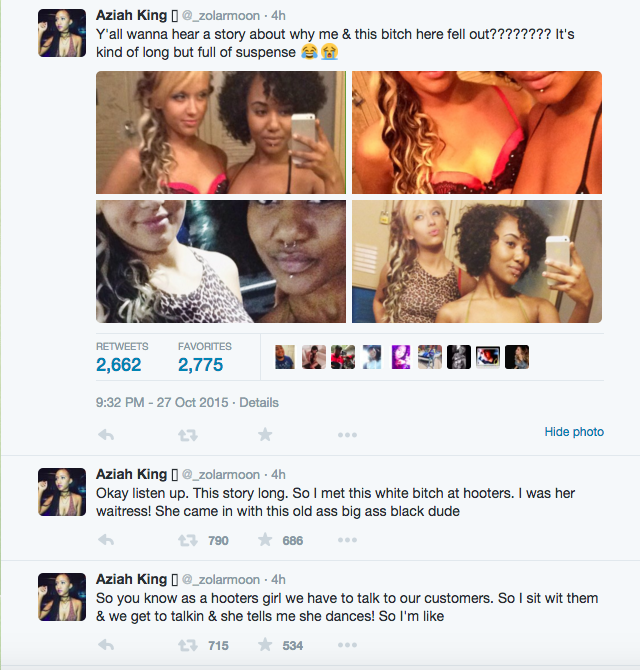Screen dimensions: 640x670
Task: Reply to the 'hooters girl' tweet
Action: (x=107, y=646)
